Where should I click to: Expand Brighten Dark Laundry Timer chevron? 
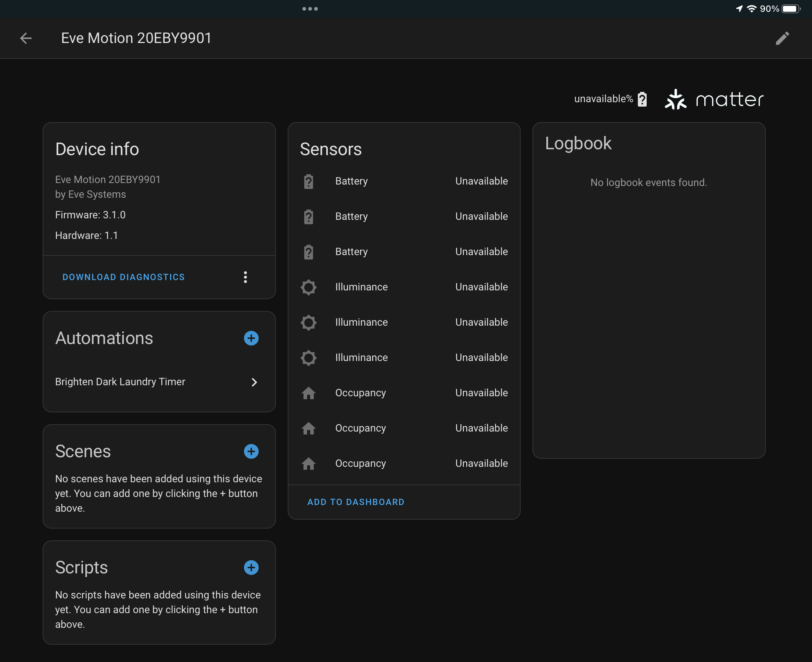pos(254,382)
